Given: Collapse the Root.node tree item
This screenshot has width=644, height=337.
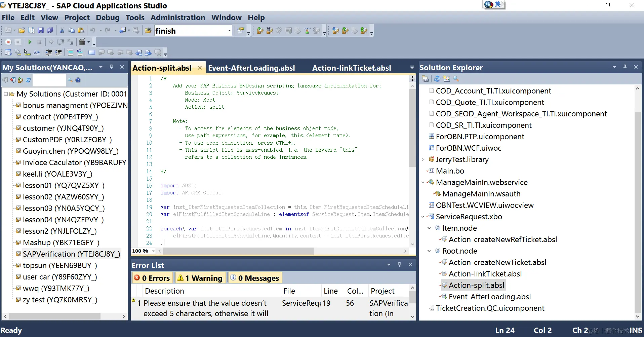Looking at the screenshot, I should [x=429, y=251].
